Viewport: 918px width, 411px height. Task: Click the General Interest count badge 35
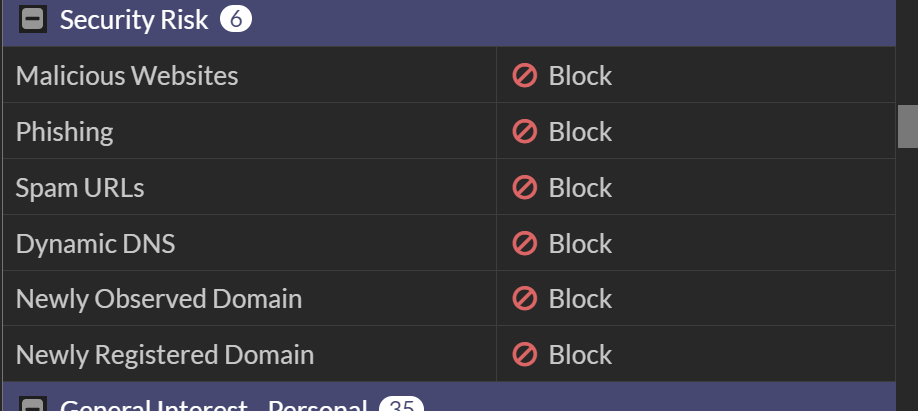(x=401, y=406)
